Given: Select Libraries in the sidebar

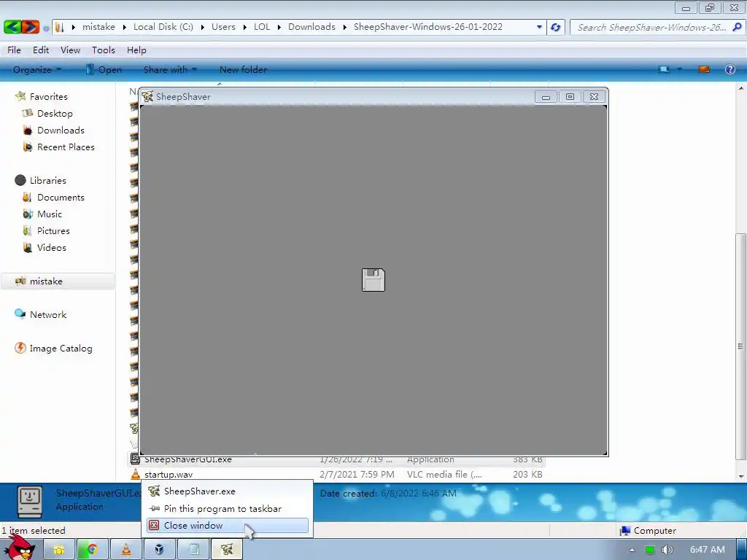Looking at the screenshot, I should click(x=47, y=181).
